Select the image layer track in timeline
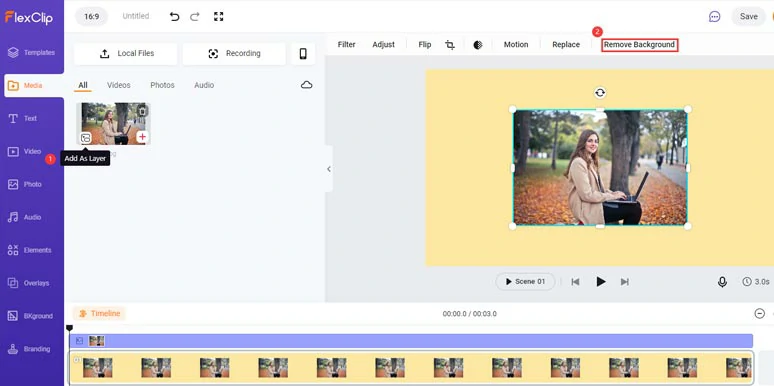774x386 pixels. 411,341
